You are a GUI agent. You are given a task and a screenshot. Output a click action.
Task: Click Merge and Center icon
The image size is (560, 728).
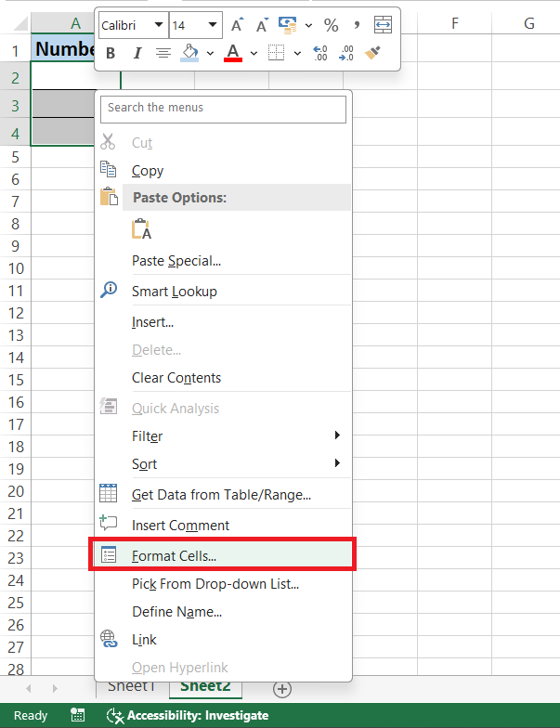[x=383, y=24]
